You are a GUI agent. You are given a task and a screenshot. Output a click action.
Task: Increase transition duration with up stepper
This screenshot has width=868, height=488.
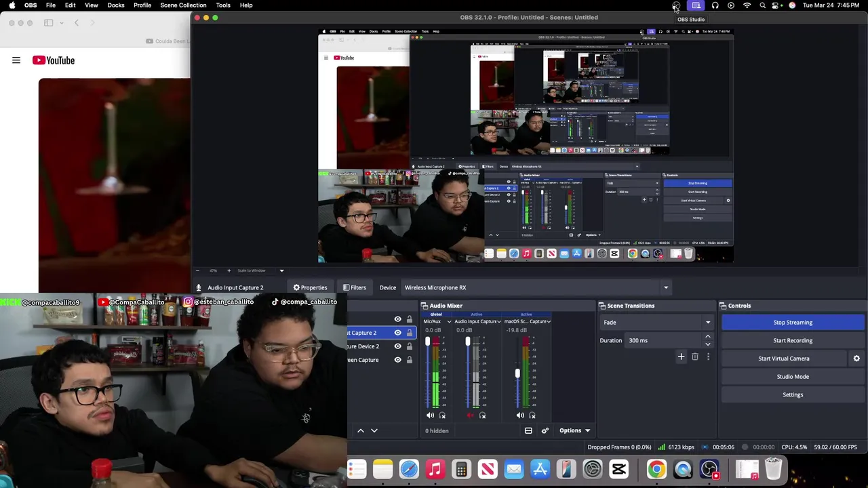(x=708, y=337)
